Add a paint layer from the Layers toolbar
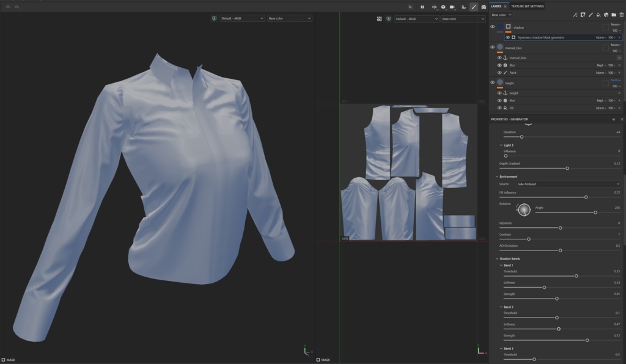The image size is (626, 364). (591, 15)
